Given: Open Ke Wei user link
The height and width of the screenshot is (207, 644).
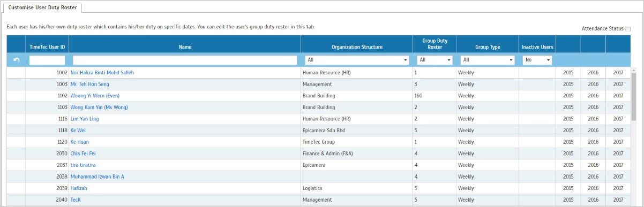Looking at the screenshot, I should click(78, 130).
